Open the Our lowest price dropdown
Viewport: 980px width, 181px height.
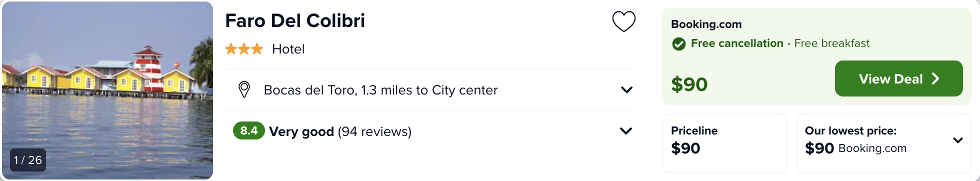pos(958,140)
